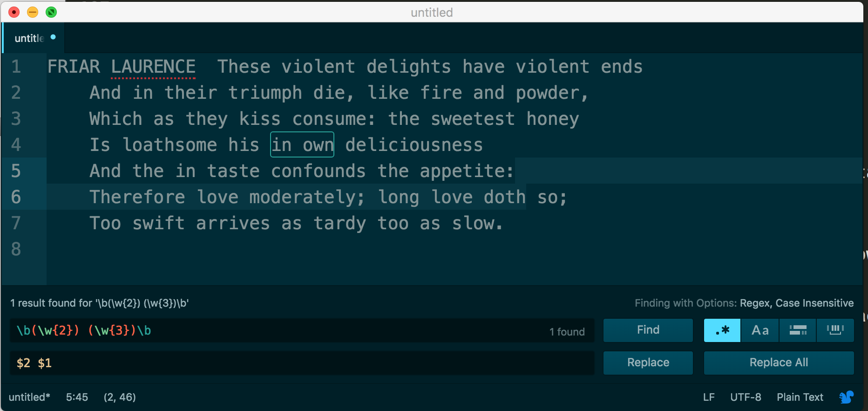Toggle the whole word search option

[x=835, y=330]
